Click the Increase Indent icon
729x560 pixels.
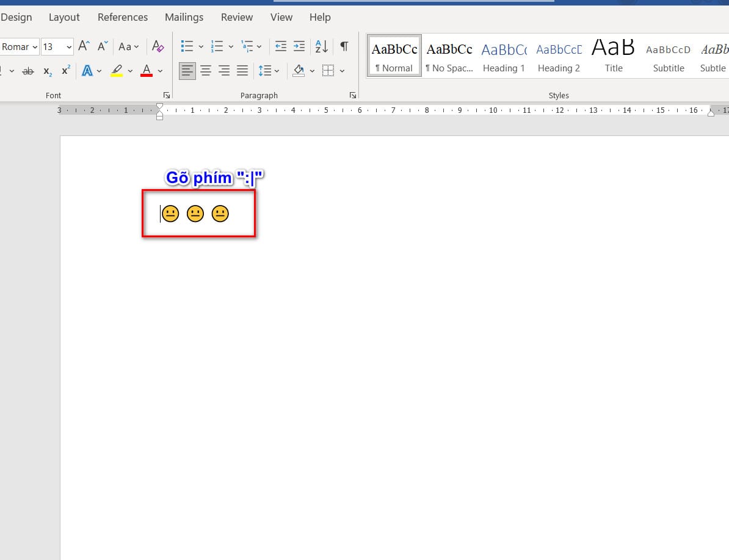click(299, 46)
